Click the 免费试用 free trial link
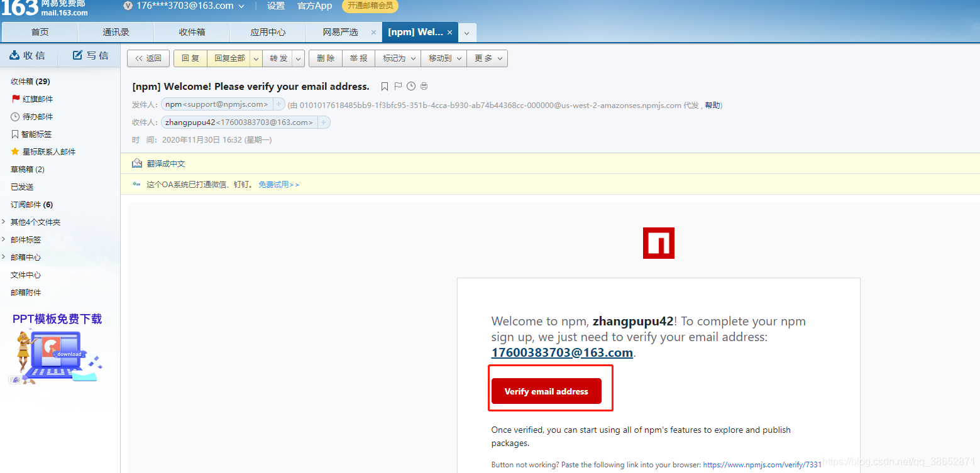The width and height of the screenshot is (980, 473). pos(278,185)
